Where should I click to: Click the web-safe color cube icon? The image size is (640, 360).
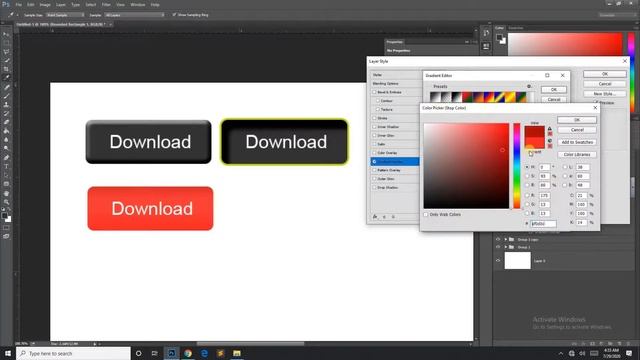pos(549,141)
